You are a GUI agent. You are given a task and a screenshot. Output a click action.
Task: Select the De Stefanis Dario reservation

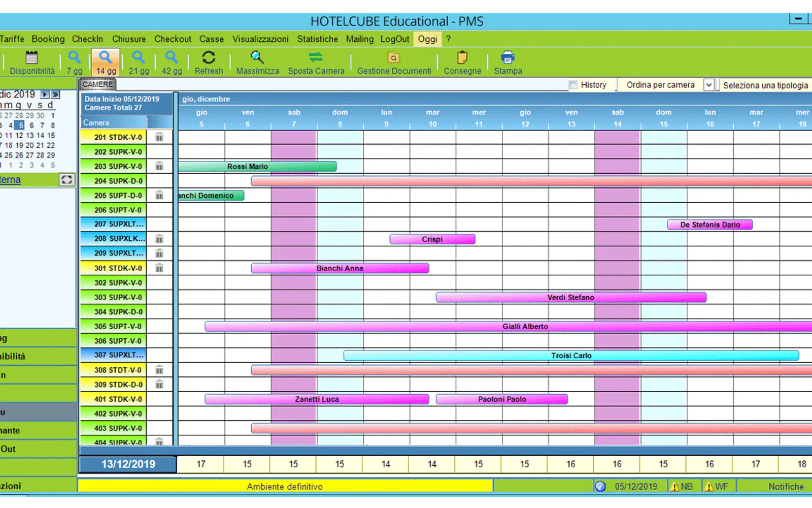click(709, 225)
